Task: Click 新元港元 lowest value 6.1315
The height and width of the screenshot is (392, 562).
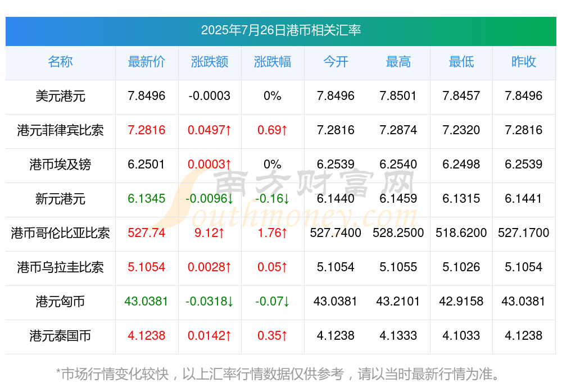Action: tap(461, 198)
